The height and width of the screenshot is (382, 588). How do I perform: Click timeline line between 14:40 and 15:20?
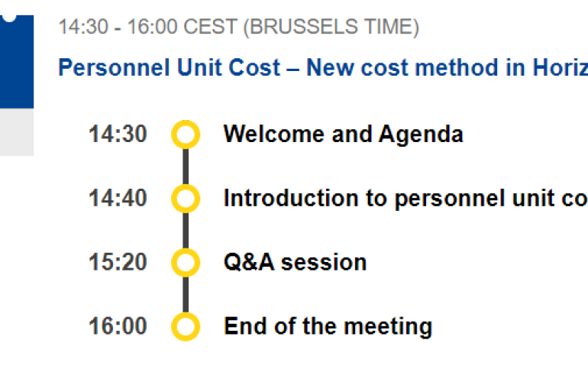tap(186, 231)
